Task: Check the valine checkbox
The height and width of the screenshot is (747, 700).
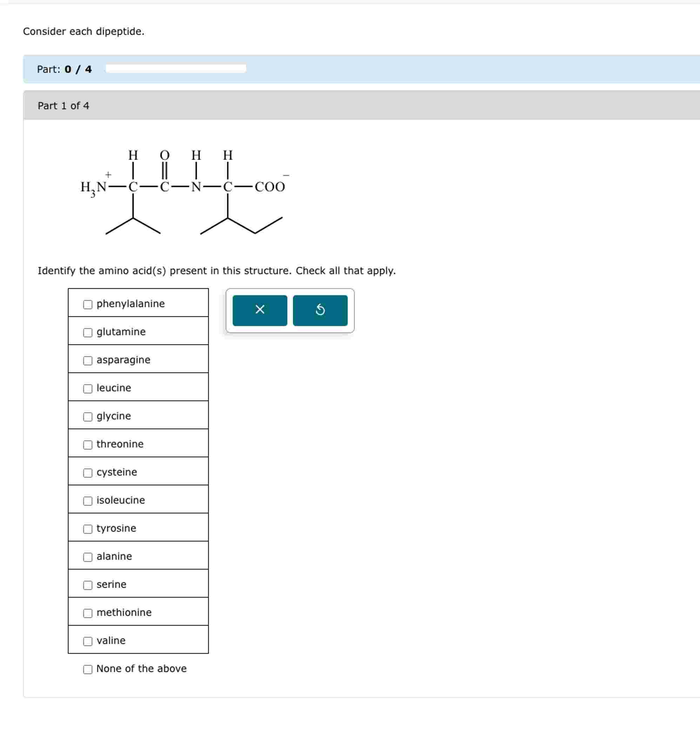Action: click(x=88, y=641)
